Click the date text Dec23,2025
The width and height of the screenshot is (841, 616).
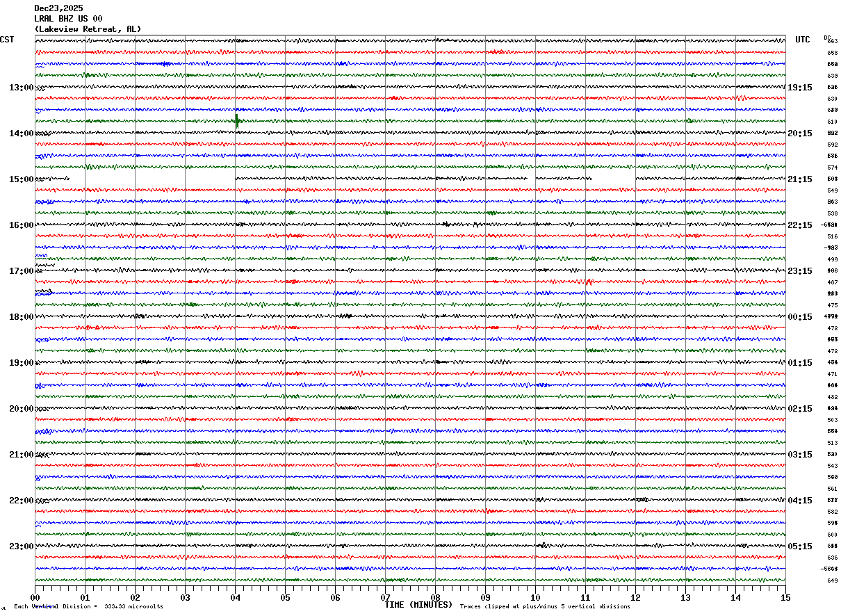click(58, 8)
